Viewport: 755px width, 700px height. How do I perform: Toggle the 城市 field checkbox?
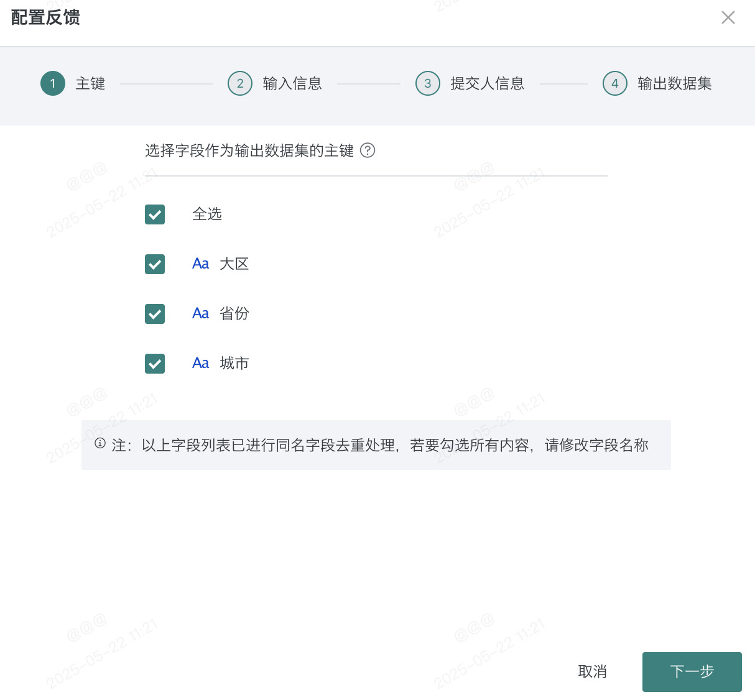(x=155, y=364)
